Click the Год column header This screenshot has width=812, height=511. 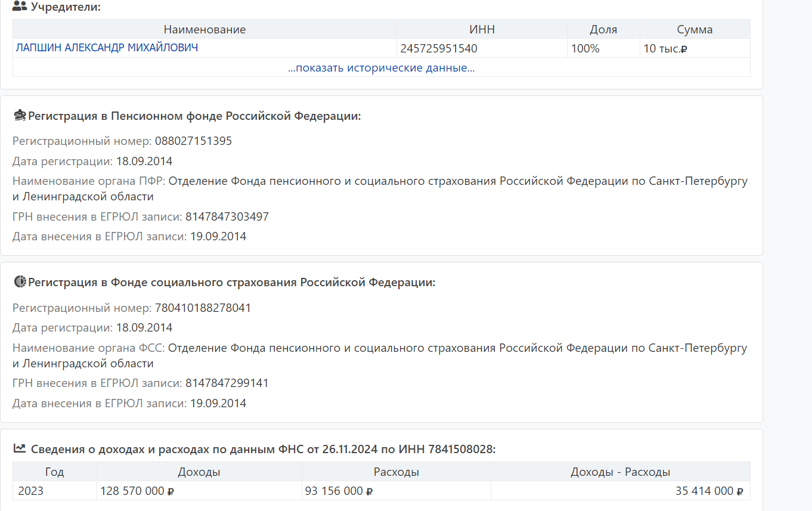(x=54, y=472)
